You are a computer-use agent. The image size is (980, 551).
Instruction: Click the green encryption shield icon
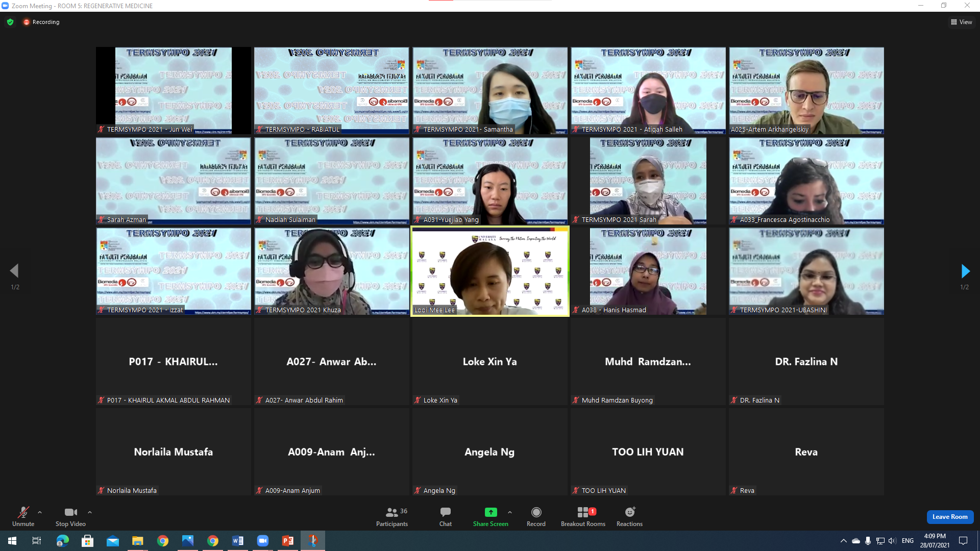coord(10,22)
